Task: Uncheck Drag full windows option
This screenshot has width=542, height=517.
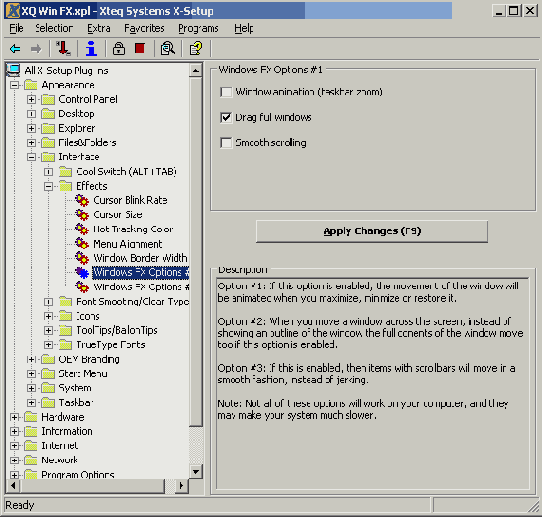Action: click(x=226, y=118)
